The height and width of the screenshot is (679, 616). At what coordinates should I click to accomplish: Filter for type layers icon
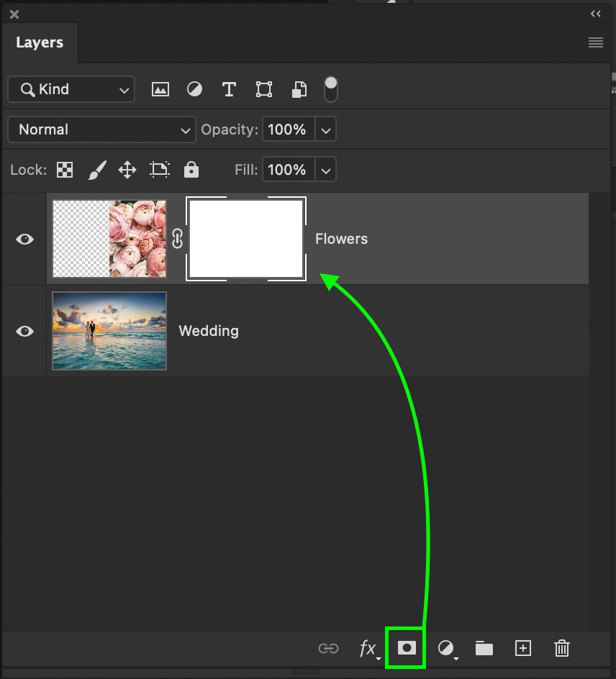(229, 90)
